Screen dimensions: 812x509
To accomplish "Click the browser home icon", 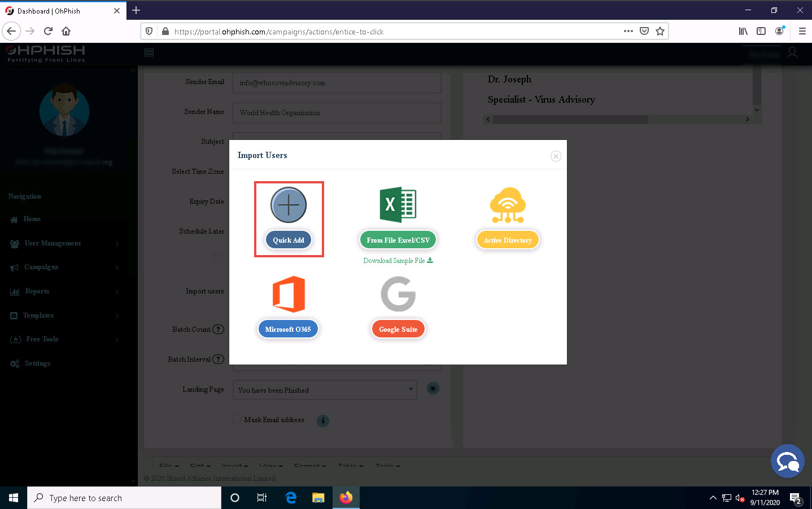I will click(x=66, y=31).
